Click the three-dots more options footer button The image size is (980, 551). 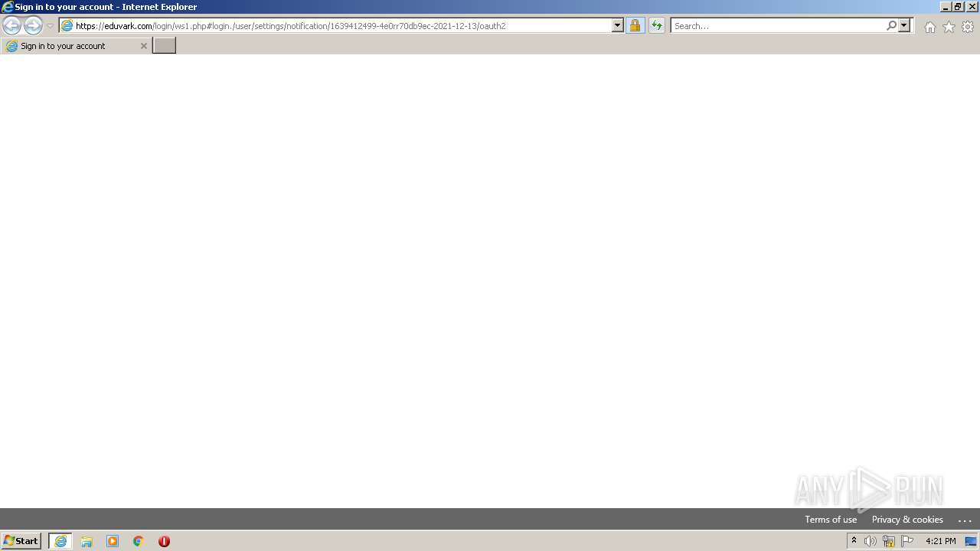click(x=965, y=520)
